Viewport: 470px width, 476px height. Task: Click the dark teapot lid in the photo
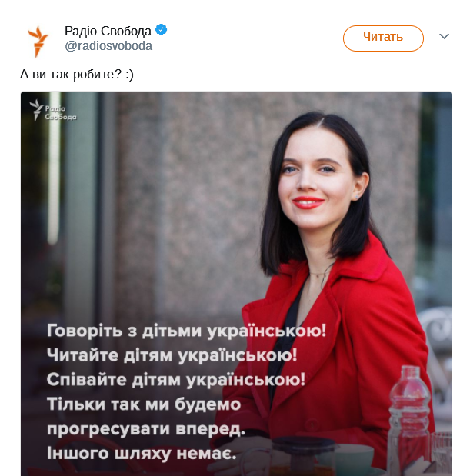(304, 444)
